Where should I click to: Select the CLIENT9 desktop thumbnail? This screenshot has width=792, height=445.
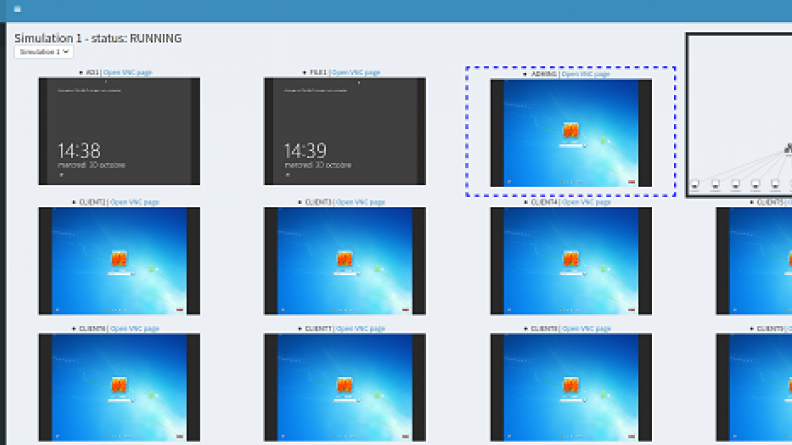(x=754, y=387)
